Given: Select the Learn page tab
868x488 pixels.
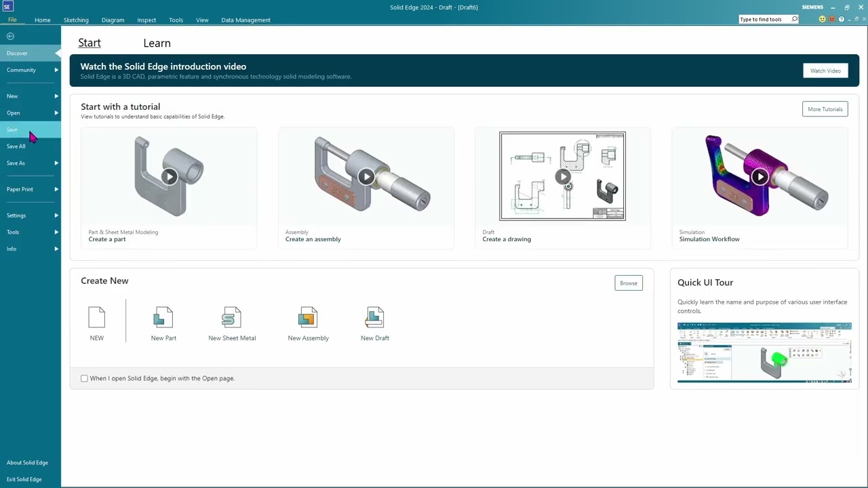Looking at the screenshot, I should point(157,43).
